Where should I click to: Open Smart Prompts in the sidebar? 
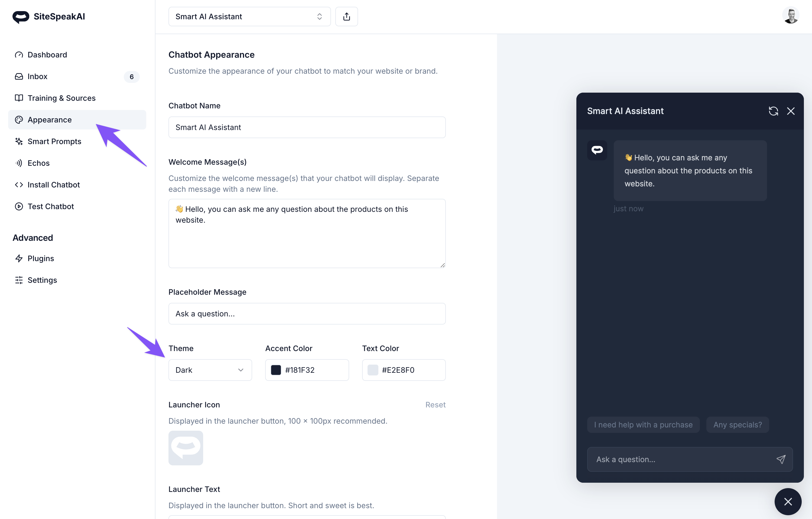tap(54, 141)
